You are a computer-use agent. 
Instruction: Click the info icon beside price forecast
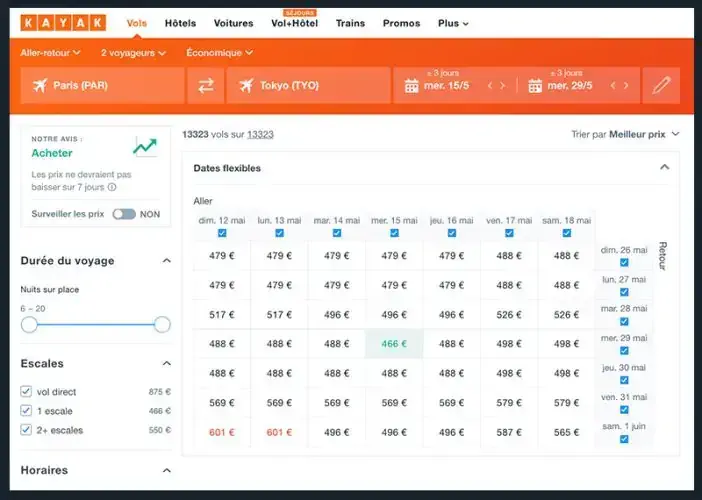(x=112, y=187)
